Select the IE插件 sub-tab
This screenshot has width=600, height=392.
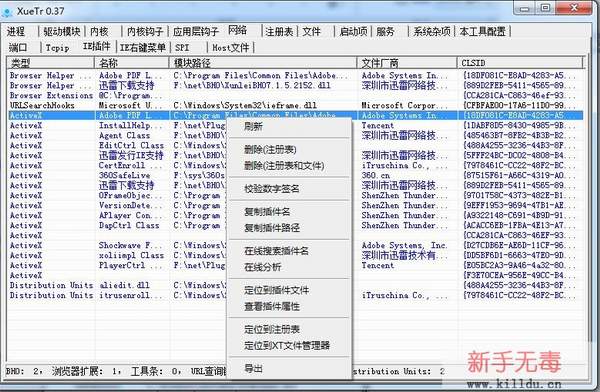tap(97, 46)
